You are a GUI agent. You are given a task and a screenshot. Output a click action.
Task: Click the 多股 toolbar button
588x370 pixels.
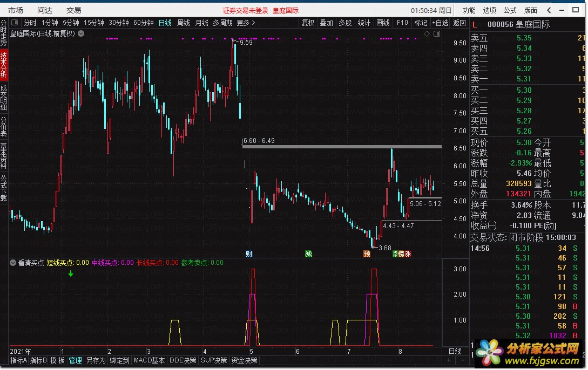pyautogui.click(x=345, y=23)
